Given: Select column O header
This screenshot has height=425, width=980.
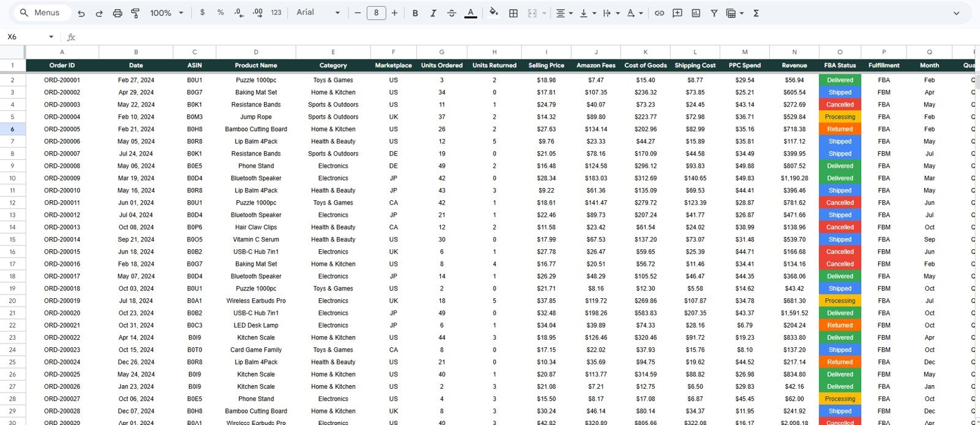Looking at the screenshot, I should [840, 52].
